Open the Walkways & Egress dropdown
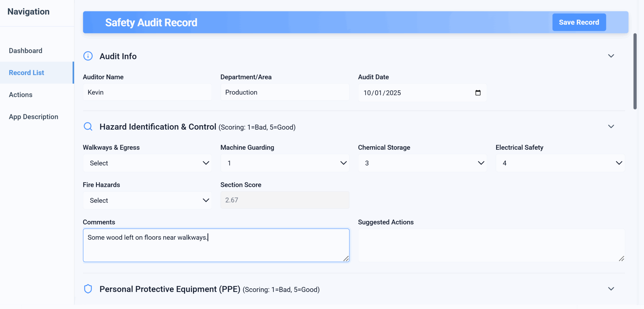 click(x=147, y=163)
